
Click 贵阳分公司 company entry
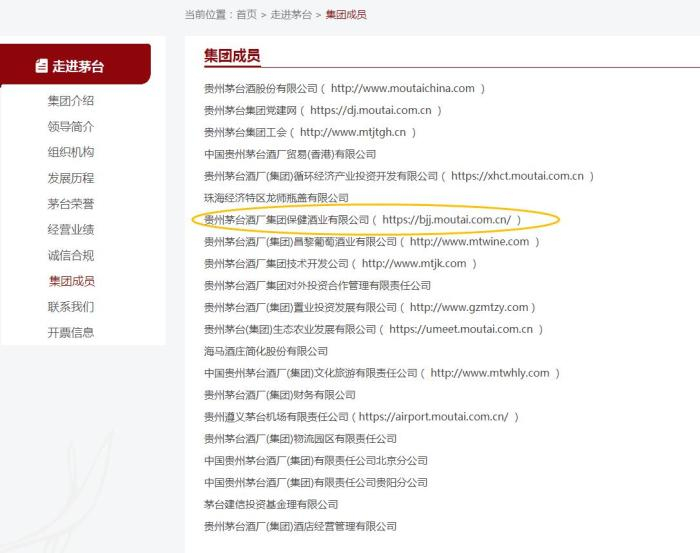[x=316, y=482]
